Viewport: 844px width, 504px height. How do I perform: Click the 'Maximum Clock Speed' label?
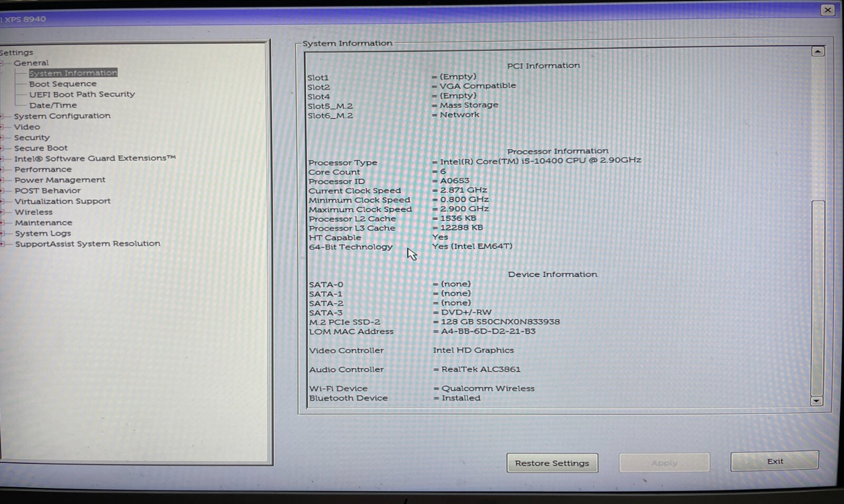point(360,209)
